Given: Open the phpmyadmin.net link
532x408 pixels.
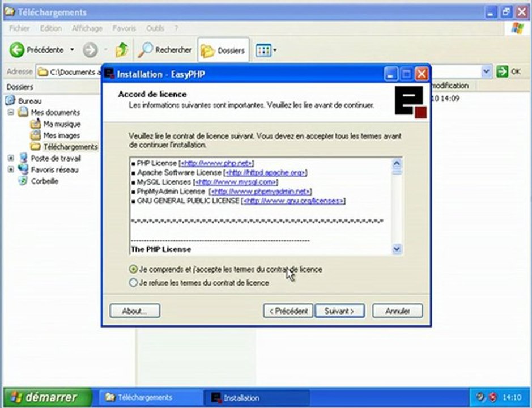Looking at the screenshot, I should pyautogui.click(x=260, y=192).
